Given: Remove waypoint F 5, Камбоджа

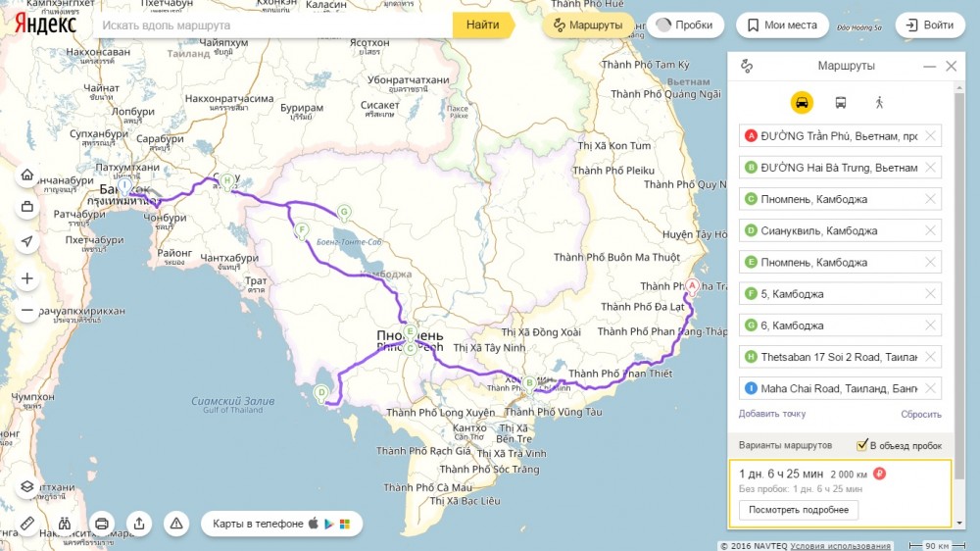Looking at the screenshot, I should [931, 294].
